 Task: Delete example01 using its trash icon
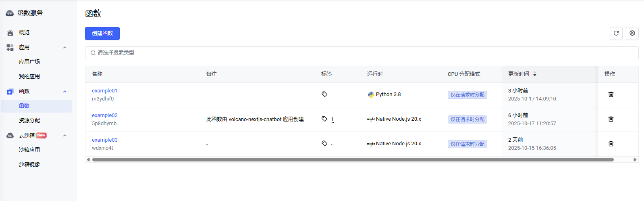(611, 94)
